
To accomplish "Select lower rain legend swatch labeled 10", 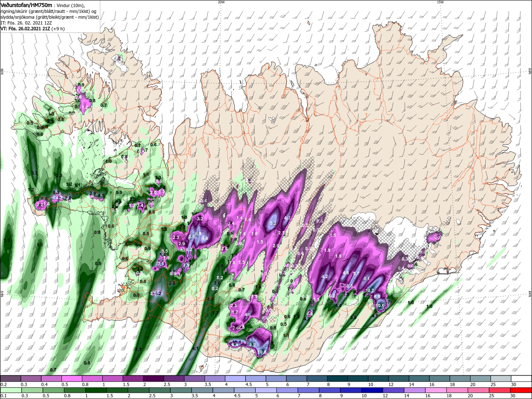I will [372, 390].
